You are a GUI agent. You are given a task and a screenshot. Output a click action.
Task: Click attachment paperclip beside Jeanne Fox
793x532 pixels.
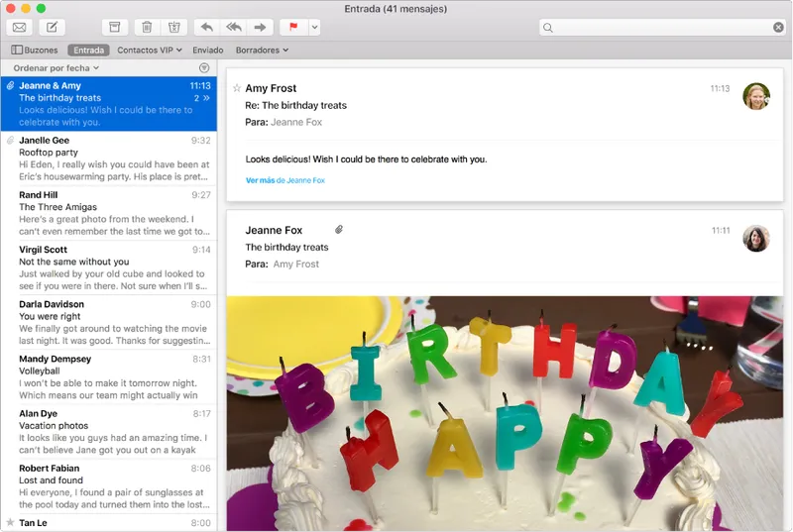pyautogui.click(x=339, y=230)
